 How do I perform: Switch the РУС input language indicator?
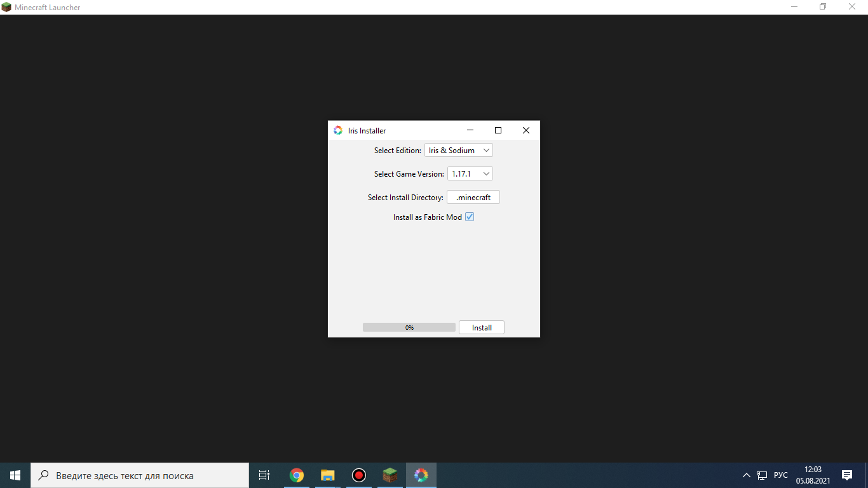pyautogui.click(x=781, y=475)
